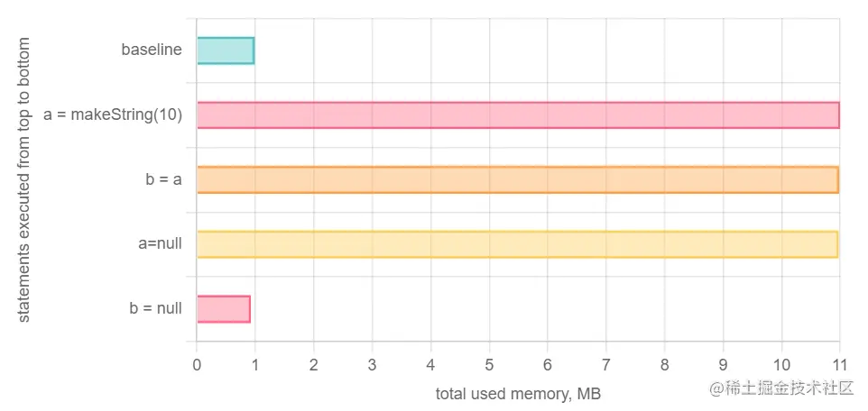Click the 10 tick label on x-axis
The width and height of the screenshot is (868, 411).
(781, 365)
